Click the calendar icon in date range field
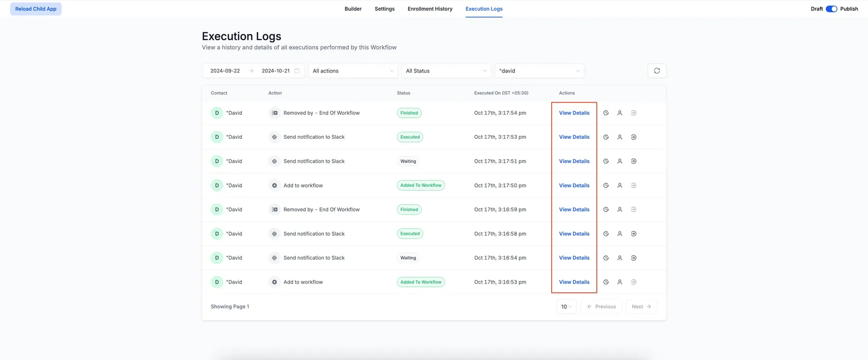868x360 pixels. pos(297,71)
